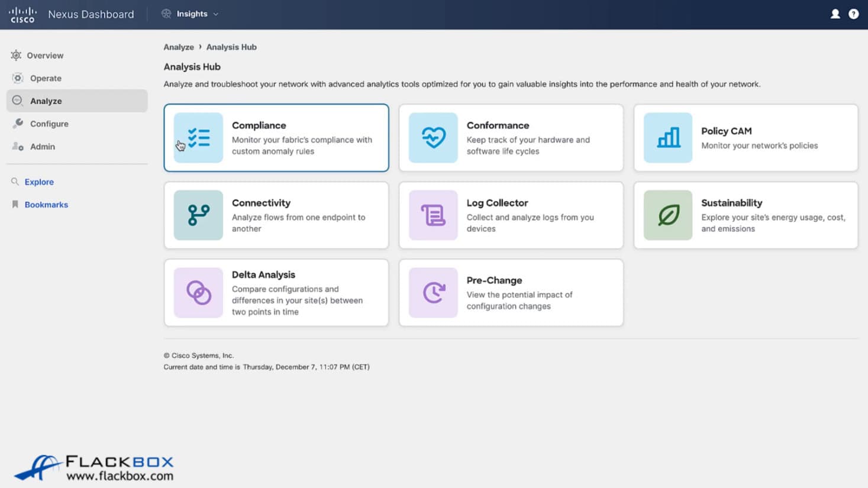
Task: Open the user profile icon
Action: [835, 14]
